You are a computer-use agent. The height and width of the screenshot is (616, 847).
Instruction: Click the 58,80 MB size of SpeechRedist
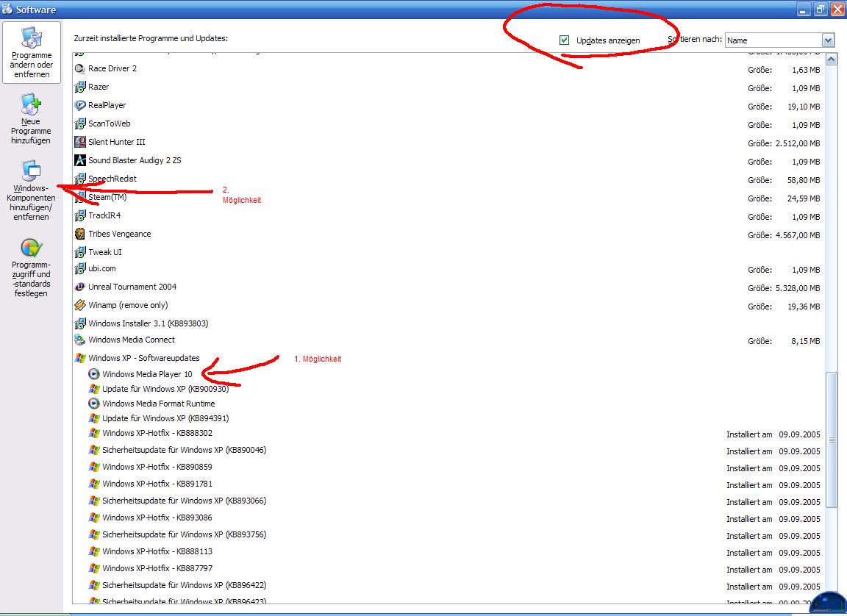(x=804, y=180)
